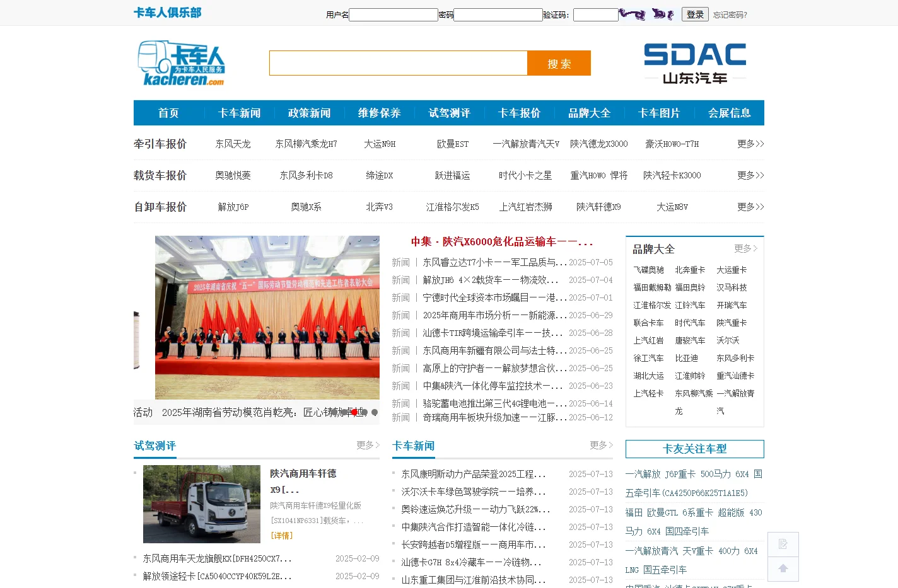Open the 陕汽轩德 truck thumbnail
The image size is (898, 588).
click(x=202, y=504)
